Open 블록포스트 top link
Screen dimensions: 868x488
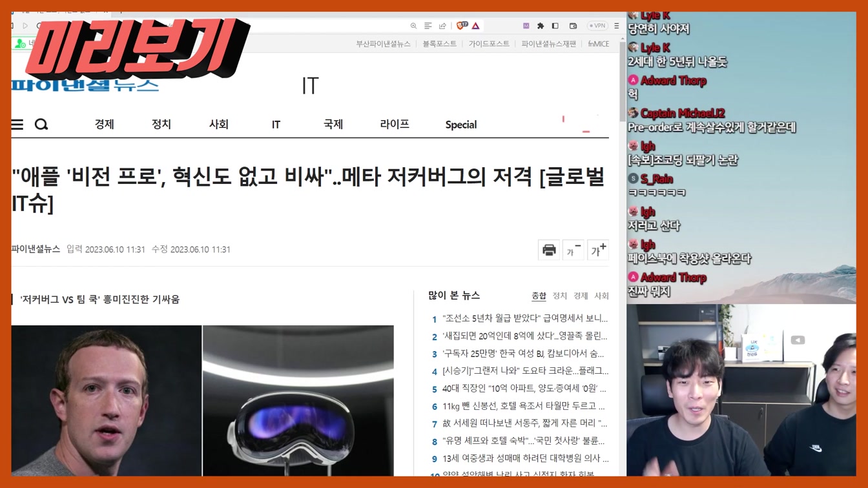tap(440, 44)
